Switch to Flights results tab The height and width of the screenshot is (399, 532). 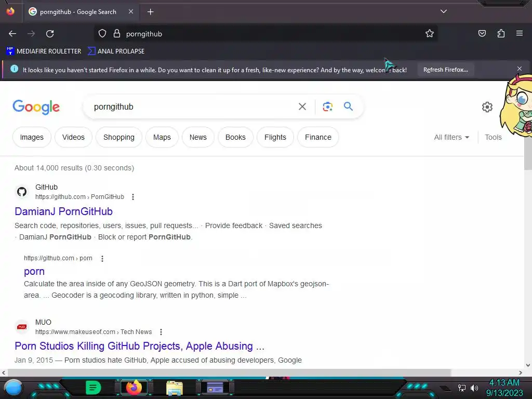tap(275, 137)
